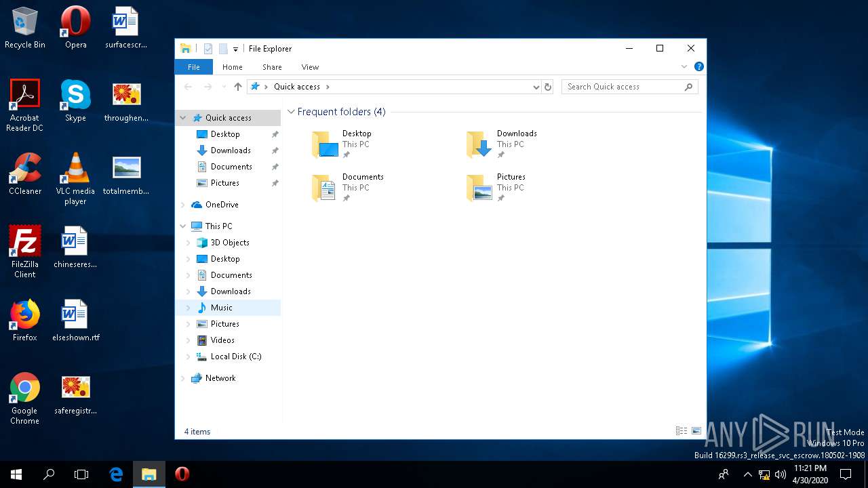Switch to details view layout icon

coord(682,431)
